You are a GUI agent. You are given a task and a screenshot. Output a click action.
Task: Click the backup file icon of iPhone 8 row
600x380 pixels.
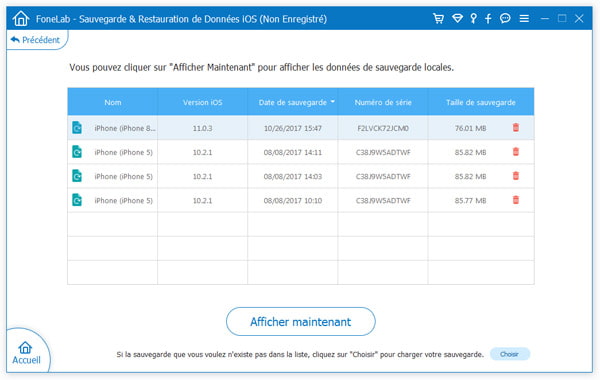pyautogui.click(x=77, y=128)
